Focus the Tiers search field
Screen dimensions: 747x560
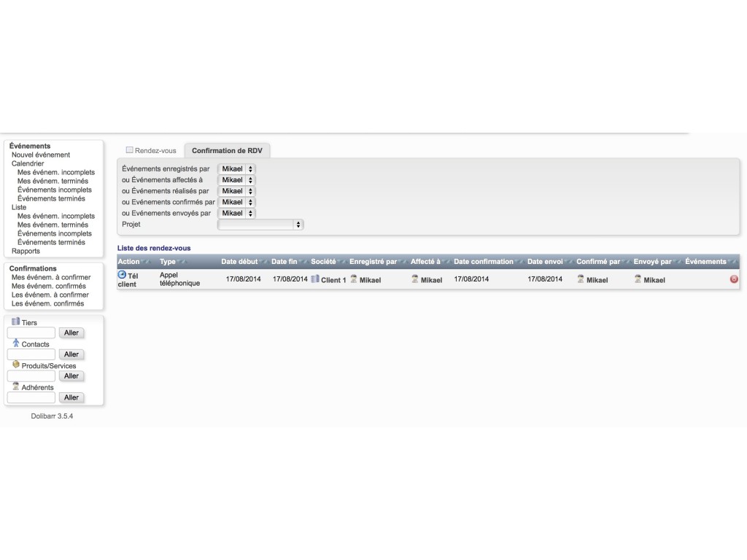(31, 332)
